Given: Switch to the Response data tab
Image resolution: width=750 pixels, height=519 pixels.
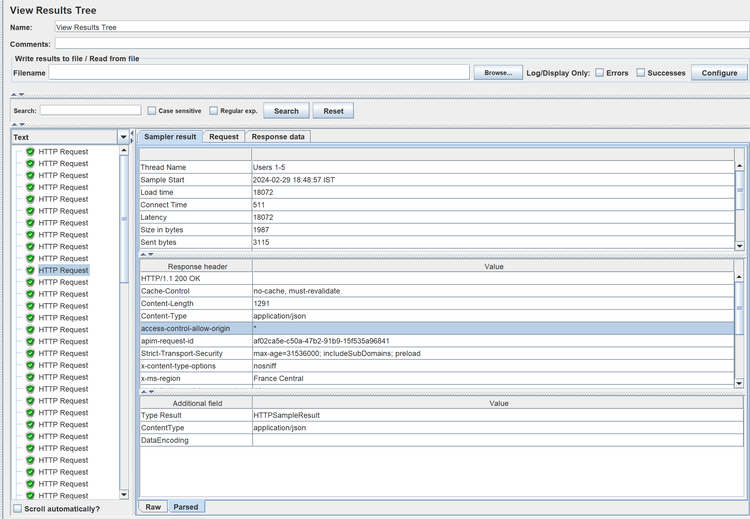Looking at the screenshot, I should point(278,136).
